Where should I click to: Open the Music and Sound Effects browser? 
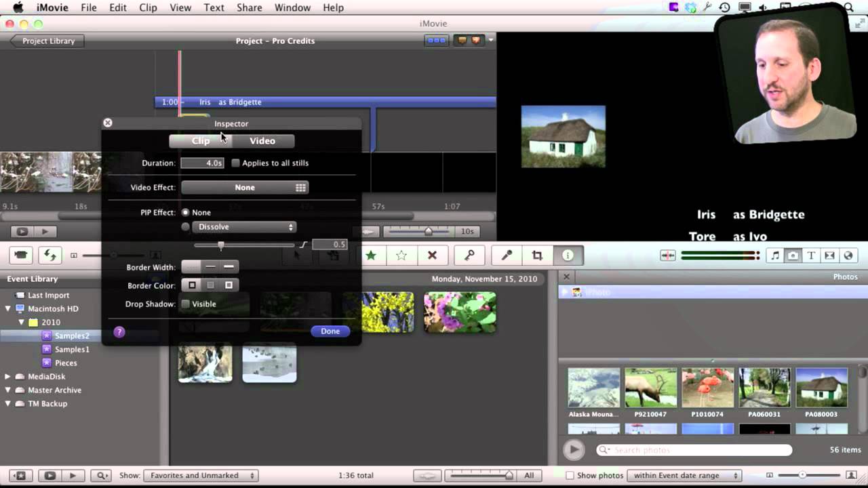point(775,256)
